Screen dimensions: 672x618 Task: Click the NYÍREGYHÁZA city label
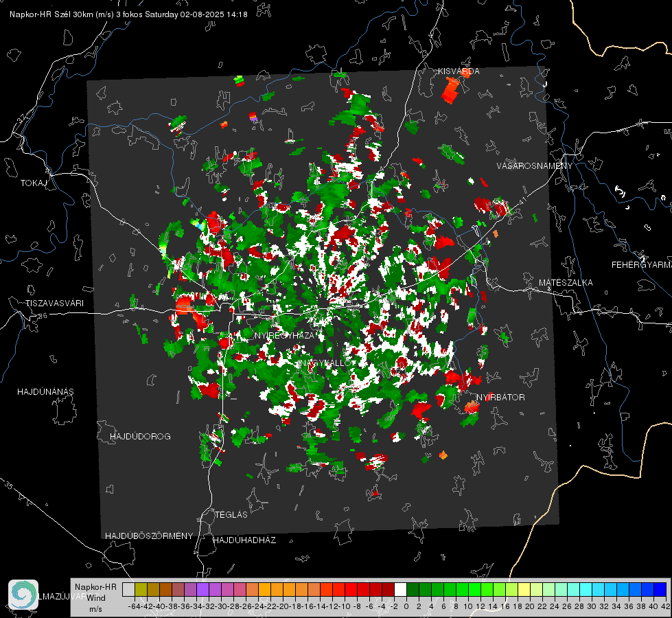[x=285, y=335]
